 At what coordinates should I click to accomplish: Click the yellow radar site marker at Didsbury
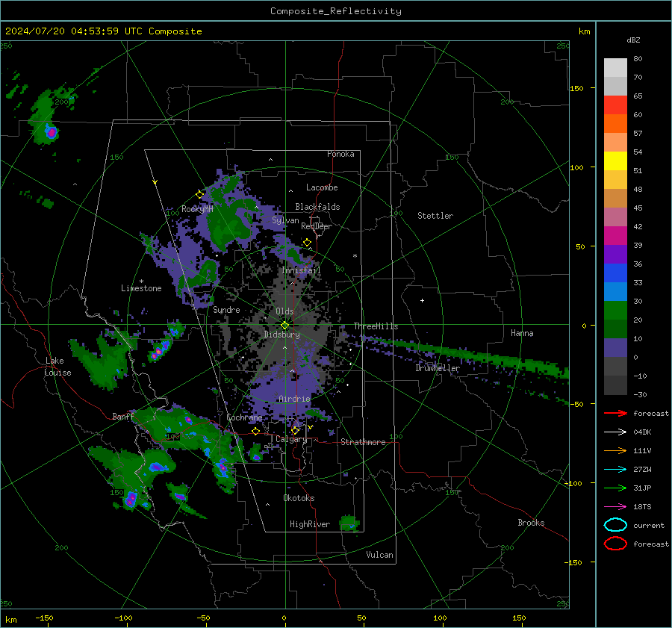click(284, 326)
